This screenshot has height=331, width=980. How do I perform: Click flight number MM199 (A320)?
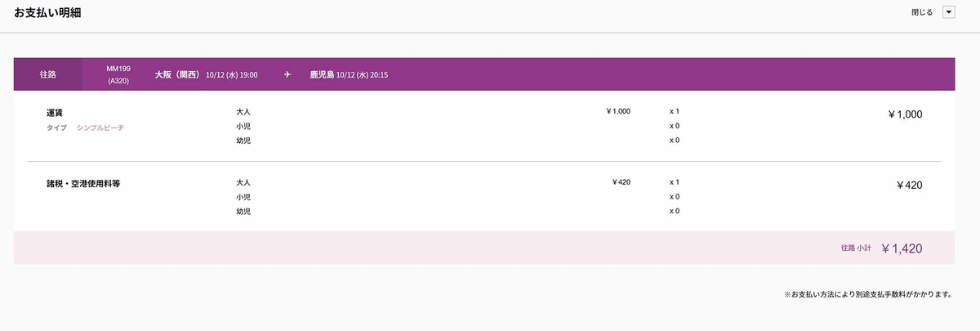pos(118,74)
